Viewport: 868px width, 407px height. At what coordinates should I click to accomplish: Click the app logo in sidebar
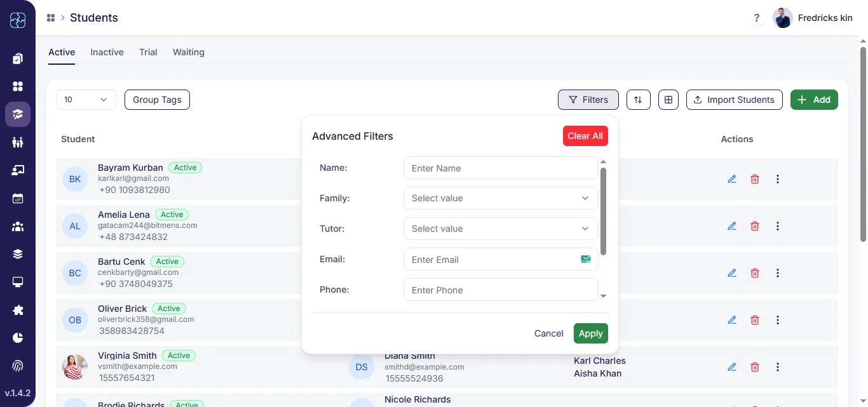click(x=18, y=20)
